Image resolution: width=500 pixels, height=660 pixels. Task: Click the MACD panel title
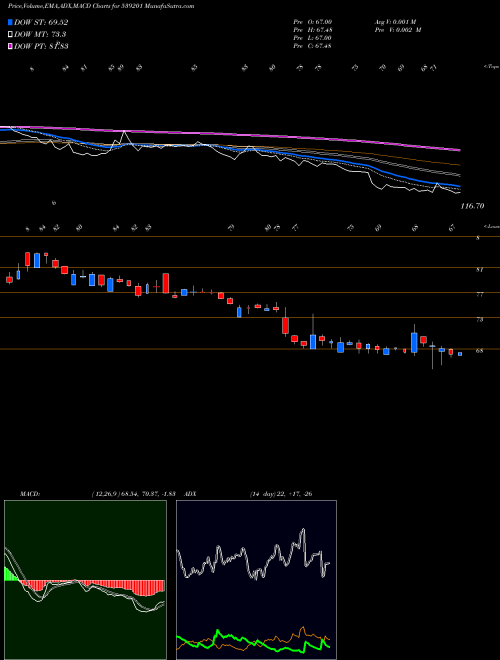pos(29,493)
